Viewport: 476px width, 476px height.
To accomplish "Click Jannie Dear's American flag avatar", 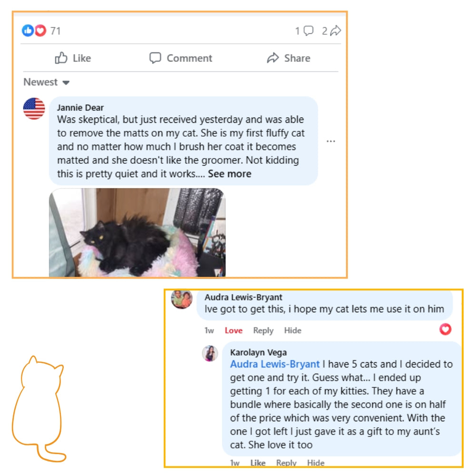I will [x=34, y=109].
